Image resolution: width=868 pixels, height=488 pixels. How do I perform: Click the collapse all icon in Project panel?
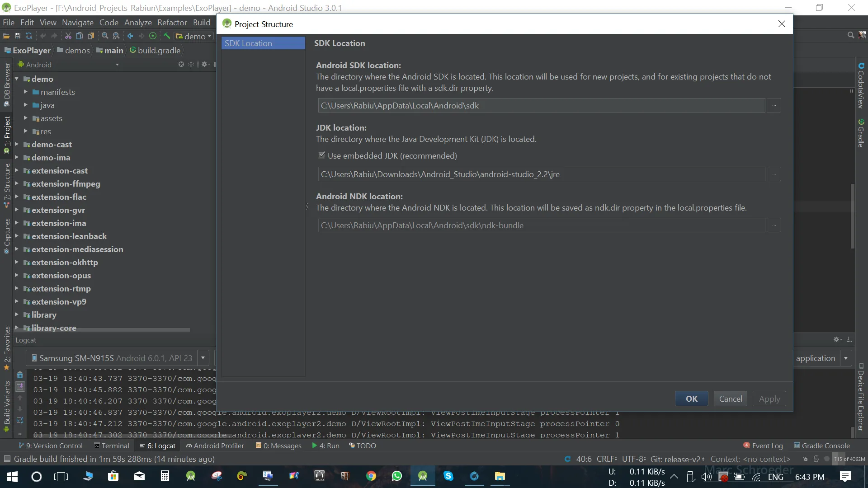click(191, 65)
